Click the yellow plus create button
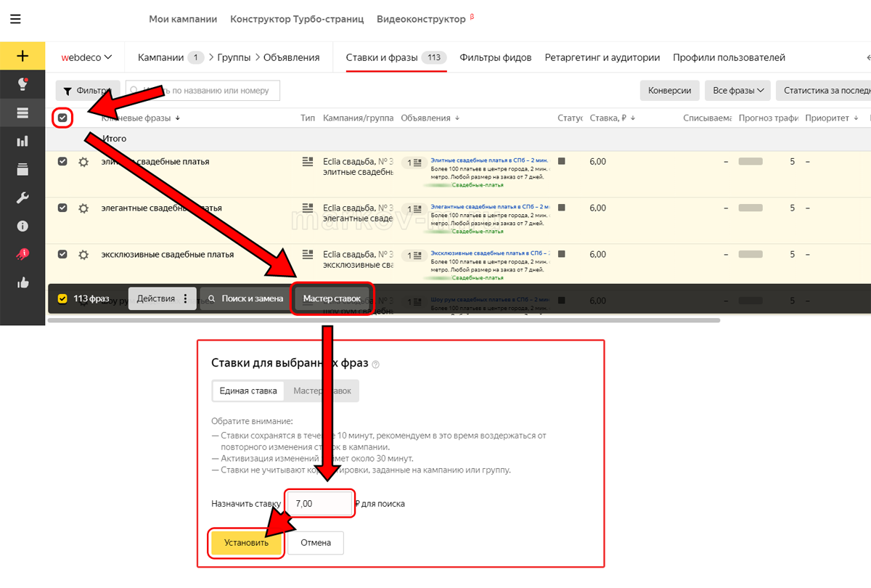The height and width of the screenshot is (588, 871). 23,56
